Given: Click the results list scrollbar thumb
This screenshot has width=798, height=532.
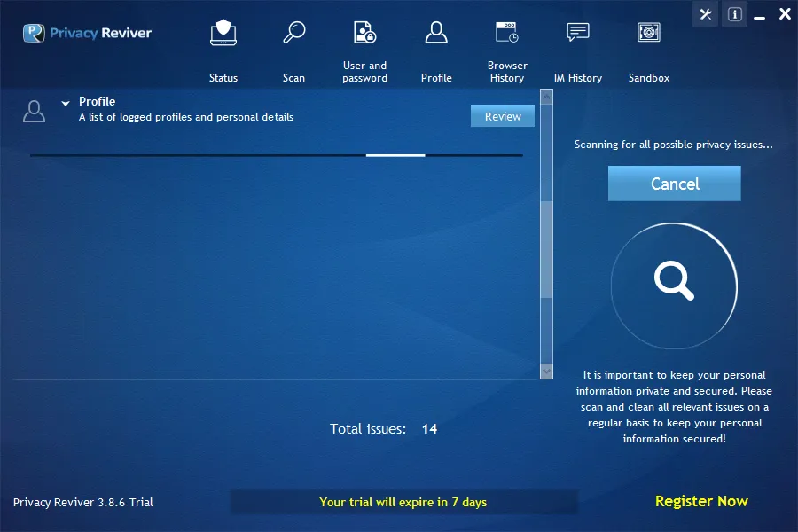Looking at the screenshot, I should (x=546, y=249).
